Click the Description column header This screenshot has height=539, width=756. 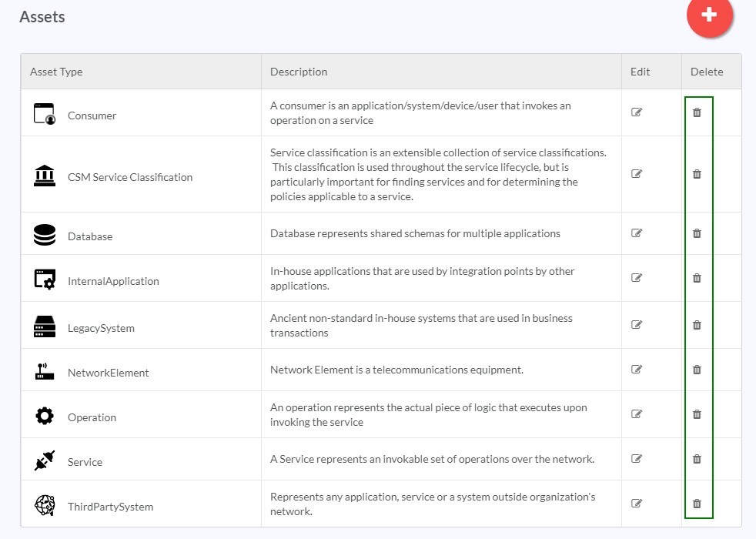click(299, 72)
